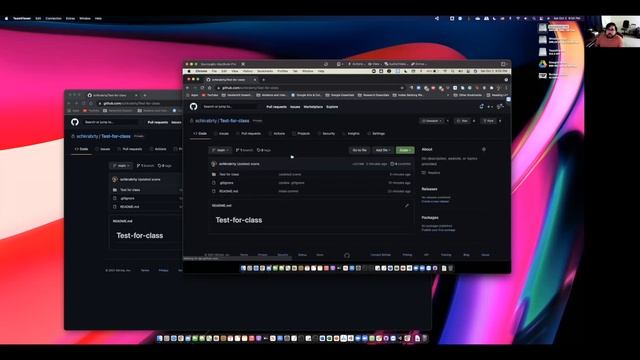Select the Issues tab in the back window
640x360 pixels.
(x=103, y=149)
